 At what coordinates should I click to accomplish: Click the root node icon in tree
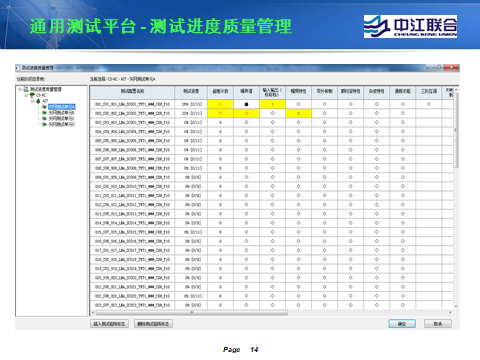(26, 89)
